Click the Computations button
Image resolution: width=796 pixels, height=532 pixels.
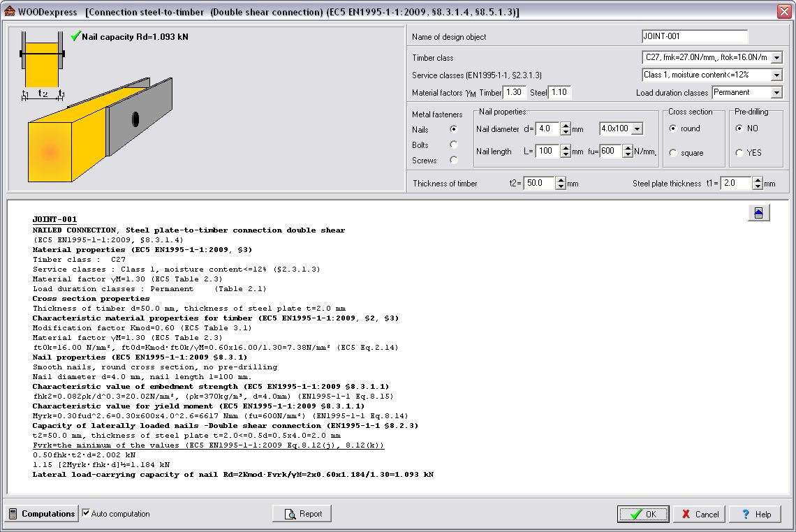[x=42, y=514]
